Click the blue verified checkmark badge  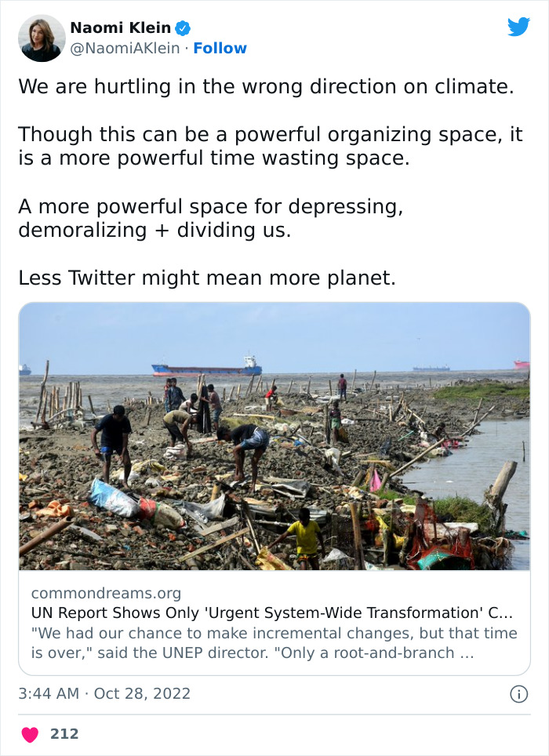[x=183, y=27]
